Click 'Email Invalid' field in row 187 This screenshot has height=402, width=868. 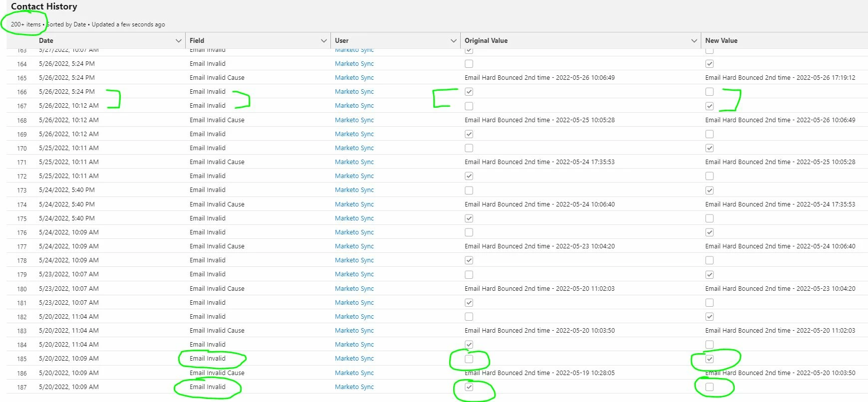(x=208, y=387)
